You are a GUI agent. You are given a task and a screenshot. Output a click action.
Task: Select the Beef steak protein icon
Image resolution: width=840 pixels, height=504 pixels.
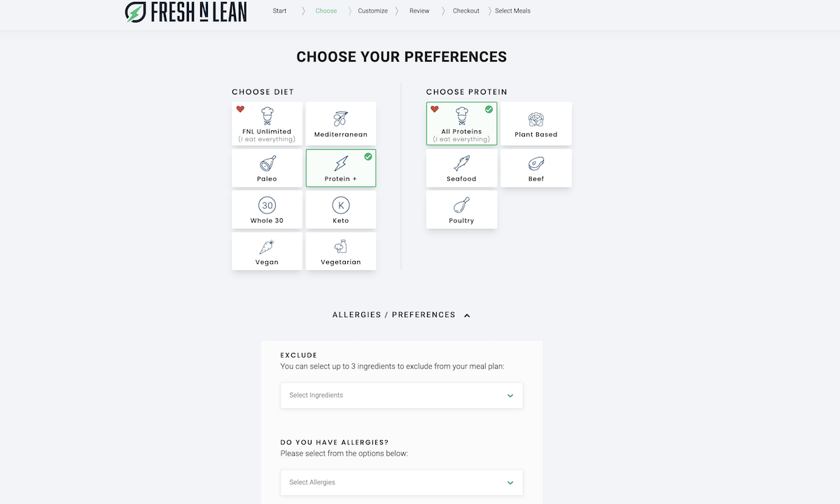pos(536,164)
